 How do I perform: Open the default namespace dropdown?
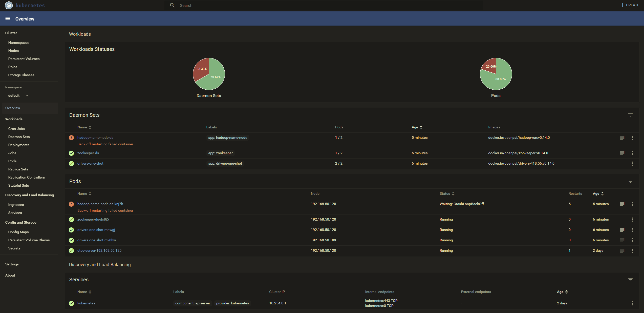(18, 95)
